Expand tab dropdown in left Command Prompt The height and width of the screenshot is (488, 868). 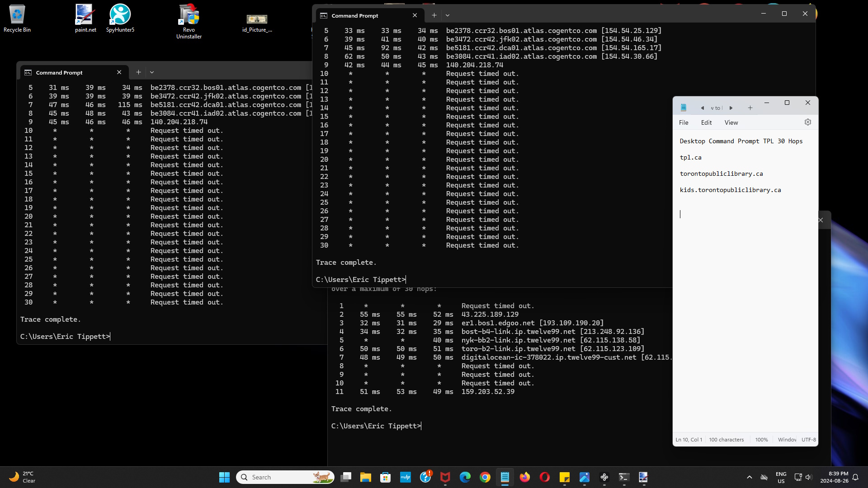coord(152,72)
